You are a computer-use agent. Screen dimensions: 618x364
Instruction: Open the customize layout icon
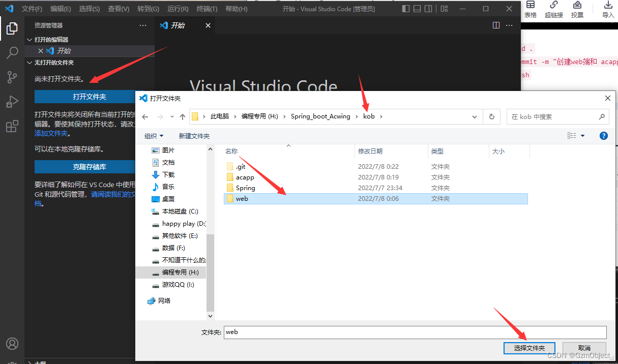point(445,9)
